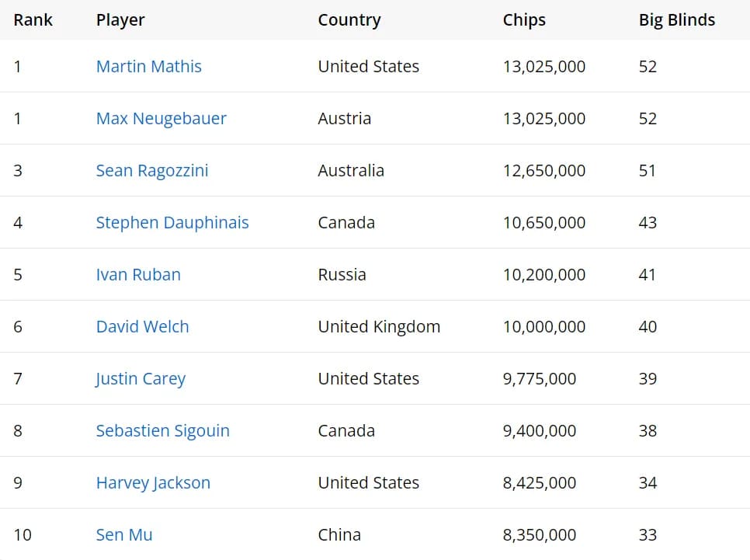The image size is (750, 560).
Task: Click the Sen Mu player link
Action: (124, 535)
